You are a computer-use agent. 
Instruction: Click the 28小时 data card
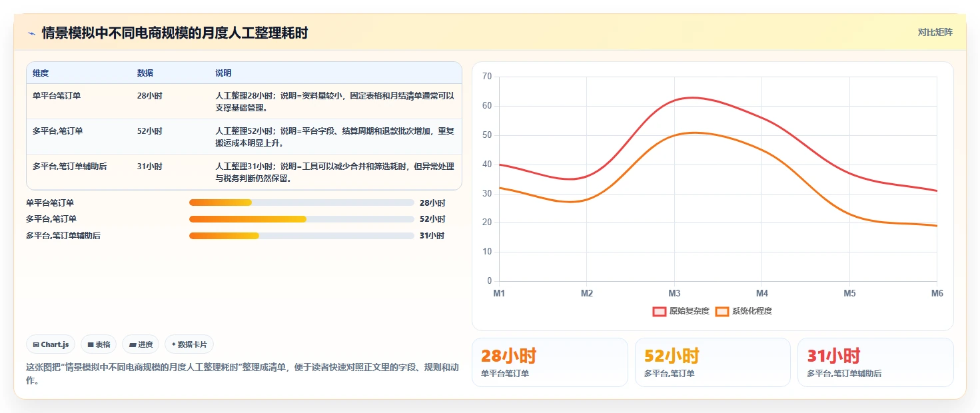(x=550, y=362)
